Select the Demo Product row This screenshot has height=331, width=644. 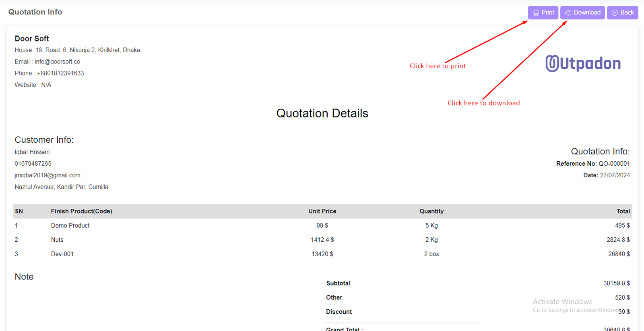coord(70,226)
